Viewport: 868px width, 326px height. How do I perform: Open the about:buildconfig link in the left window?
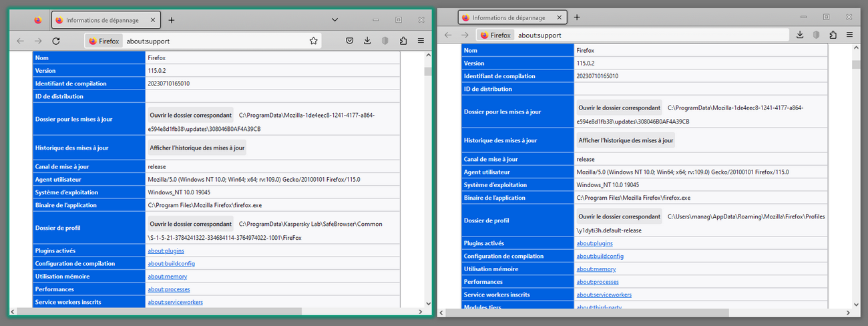[171, 264]
